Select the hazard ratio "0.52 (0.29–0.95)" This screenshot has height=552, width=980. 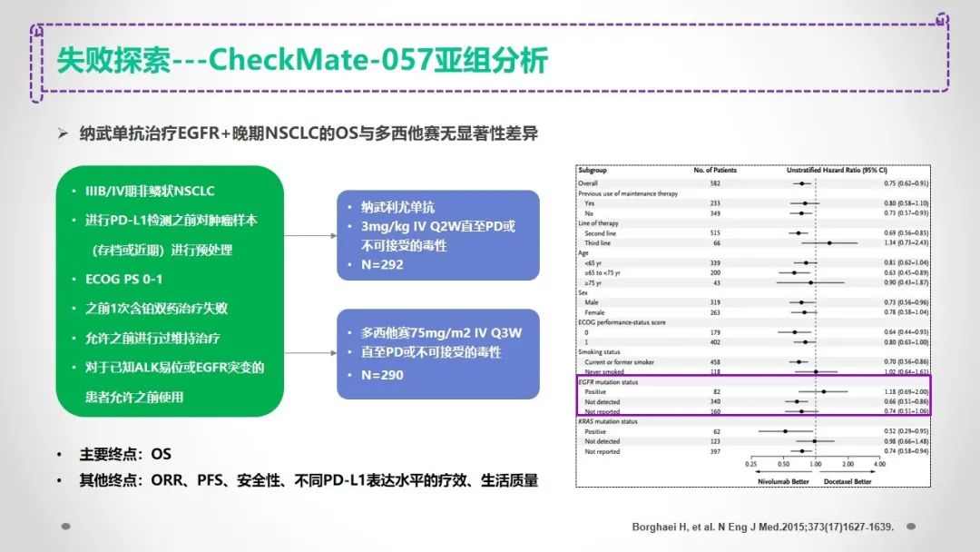coord(906,431)
